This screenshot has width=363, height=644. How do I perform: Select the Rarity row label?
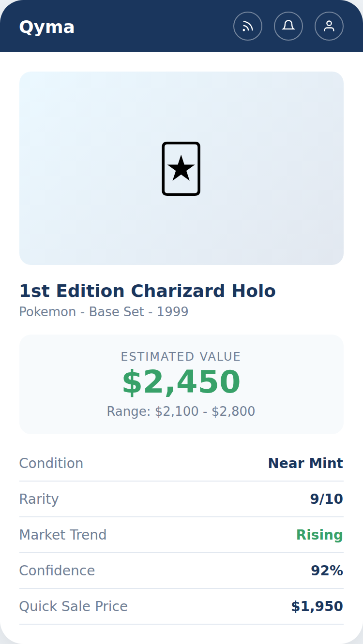tap(39, 499)
